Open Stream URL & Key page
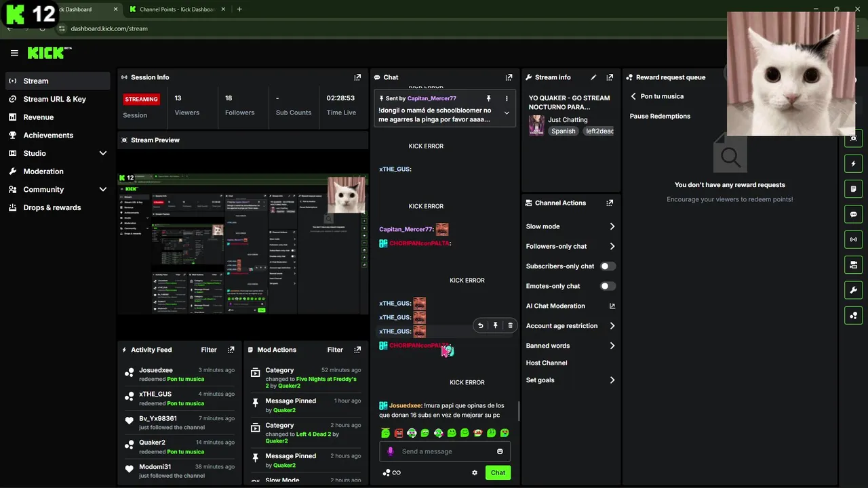Image resolution: width=868 pixels, height=488 pixels. tap(58, 99)
